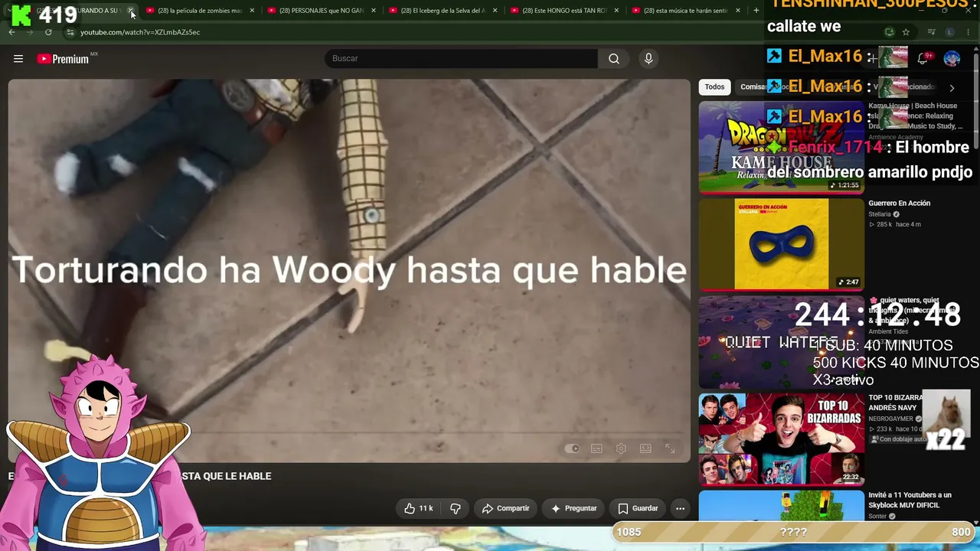Open the YouTube guide hamburger menu
The image size is (980, 551).
[18, 59]
